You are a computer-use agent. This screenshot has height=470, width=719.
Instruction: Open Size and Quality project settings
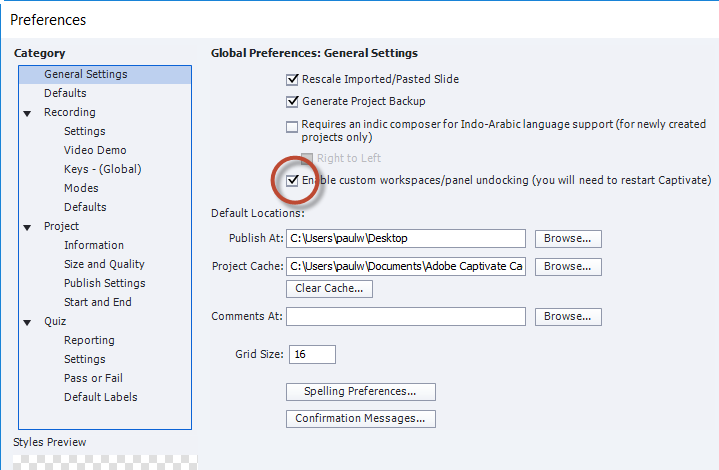(104, 264)
